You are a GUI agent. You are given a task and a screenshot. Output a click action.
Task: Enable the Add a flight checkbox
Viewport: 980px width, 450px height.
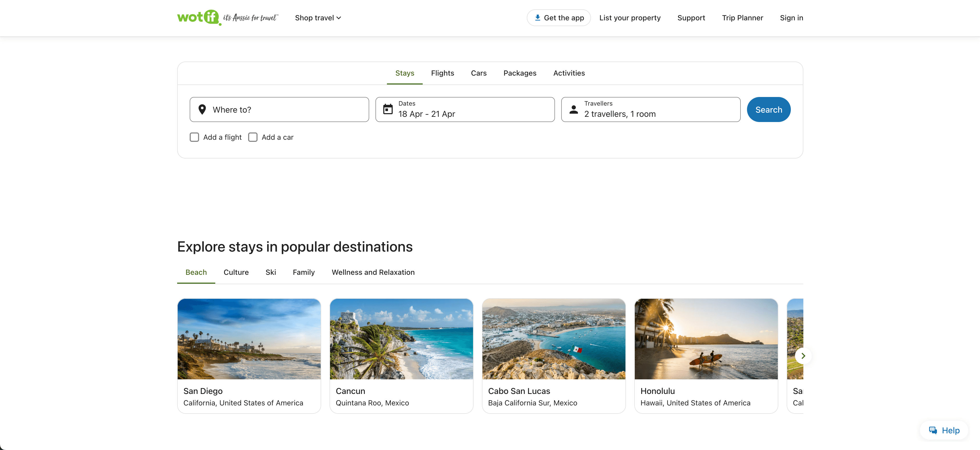point(194,137)
